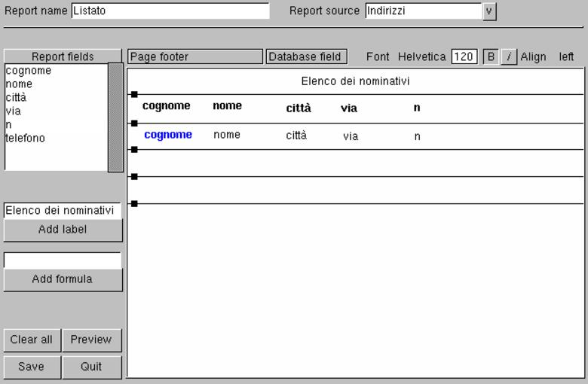Select nome in Report fields list

coord(19,84)
